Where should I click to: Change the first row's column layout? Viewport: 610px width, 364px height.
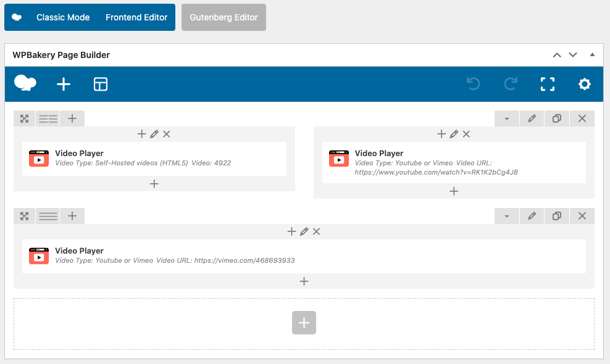pos(48,118)
